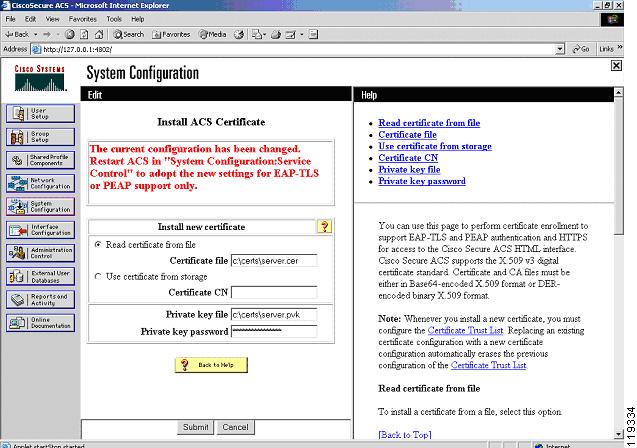637x448 pixels.
Task: Open Online Documentation in the sidebar
Action: tap(40, 323)
